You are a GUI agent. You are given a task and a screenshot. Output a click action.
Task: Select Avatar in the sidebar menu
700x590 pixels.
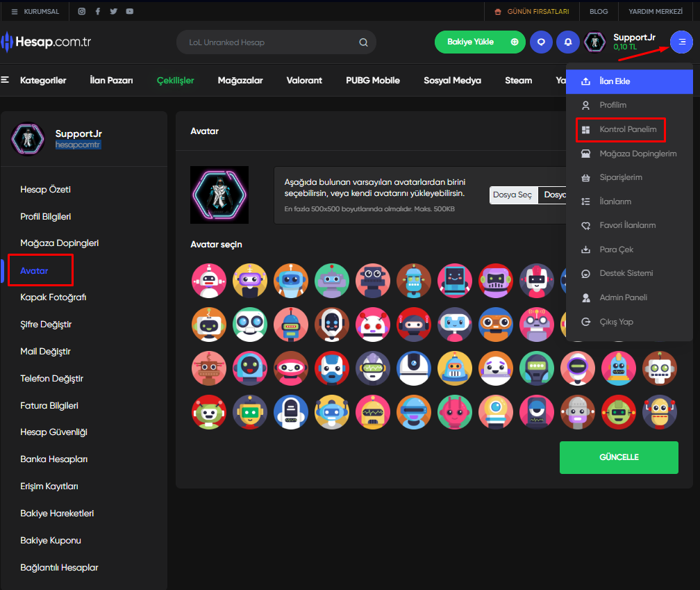click(x=34, y=270)
